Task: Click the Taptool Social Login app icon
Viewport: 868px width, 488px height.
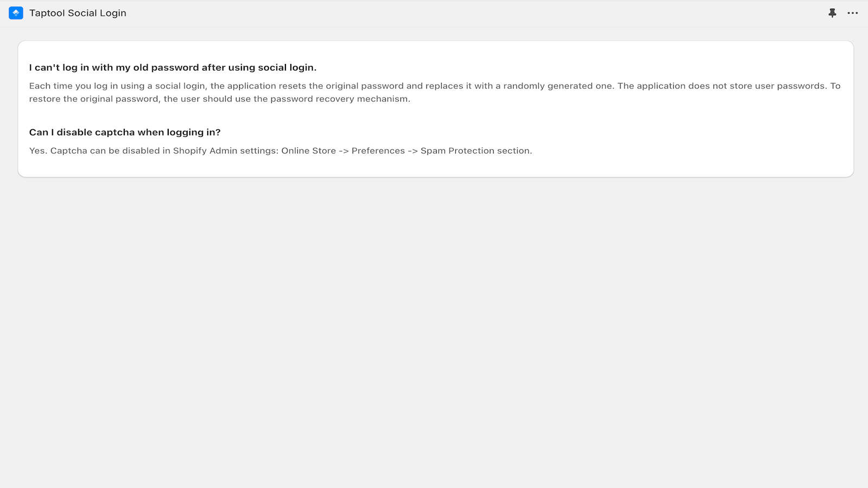Action: pyautogui.click(x=16, y=13)
